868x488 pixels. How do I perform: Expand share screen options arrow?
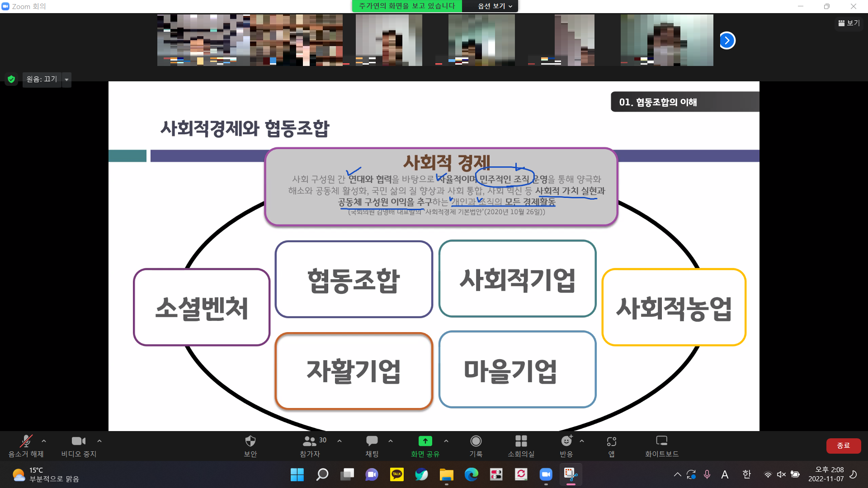[x=446, y=441]
